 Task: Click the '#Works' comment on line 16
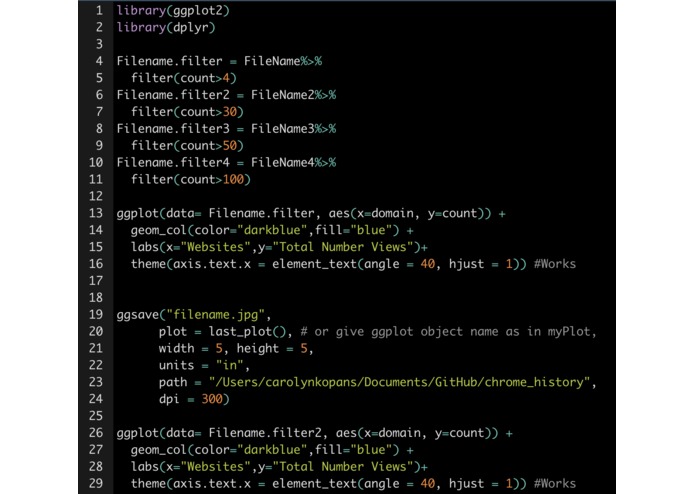[x=555, y=264]
